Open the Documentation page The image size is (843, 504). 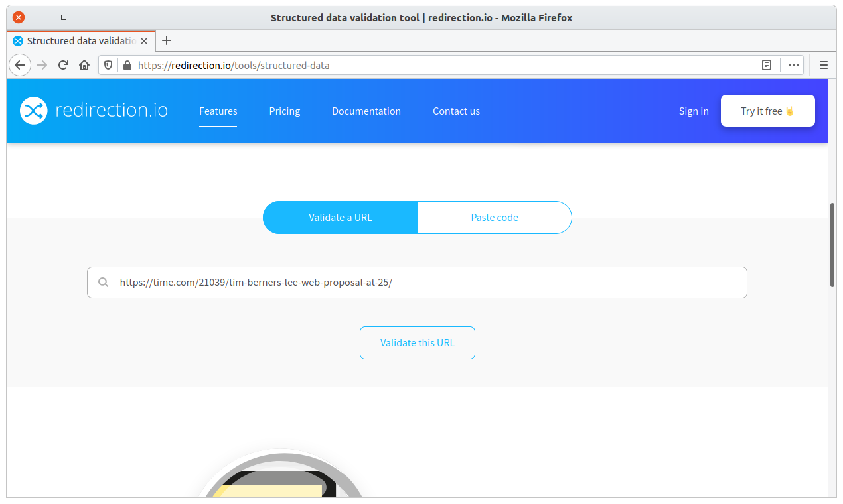coord(366,111)
